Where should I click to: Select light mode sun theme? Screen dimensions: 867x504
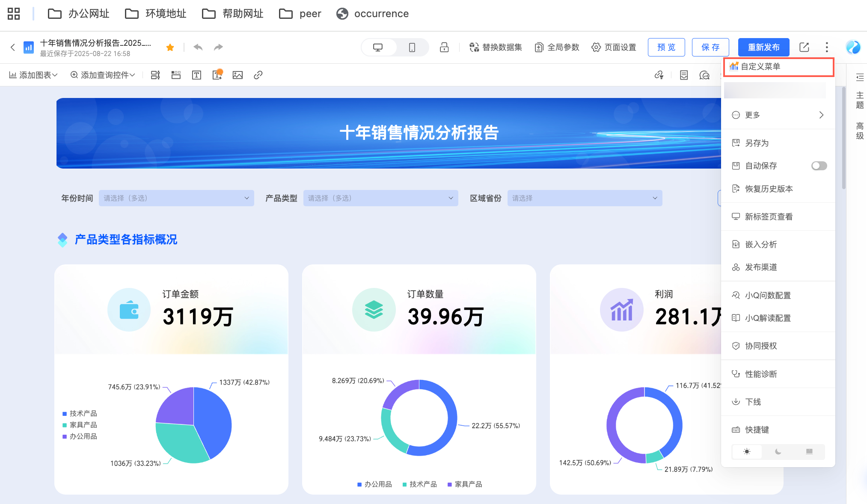coord(747,452)
